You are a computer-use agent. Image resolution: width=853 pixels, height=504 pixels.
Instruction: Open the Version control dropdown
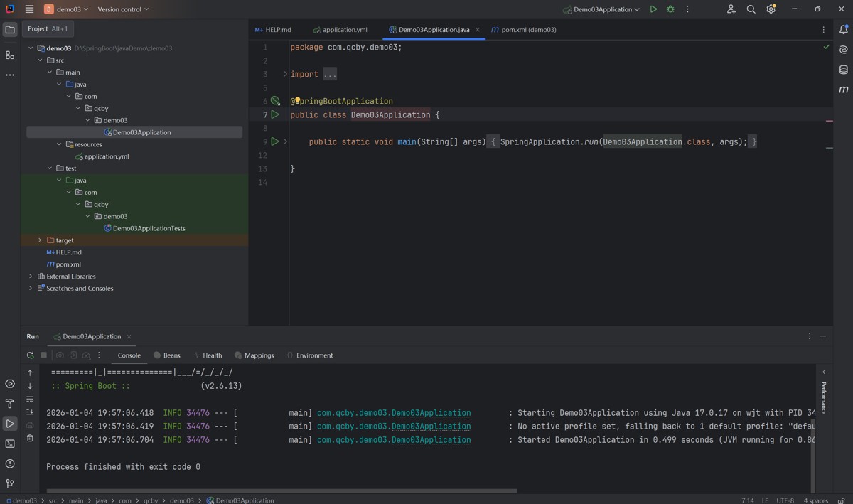pos(123,9)
